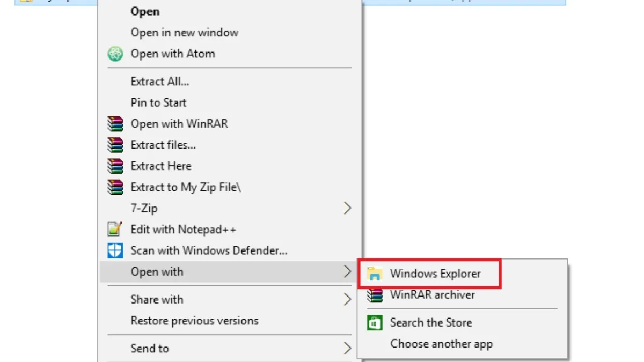The height and width of the screenshot is (362, 644).
Task: Click the bold Open menu entry
Action: 145,11
